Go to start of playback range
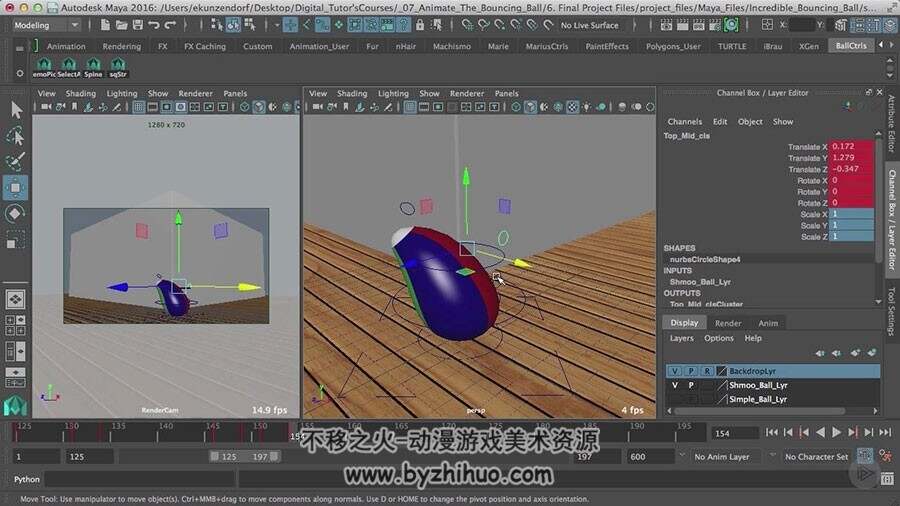The image size is (900, 506). coord(772,433)
